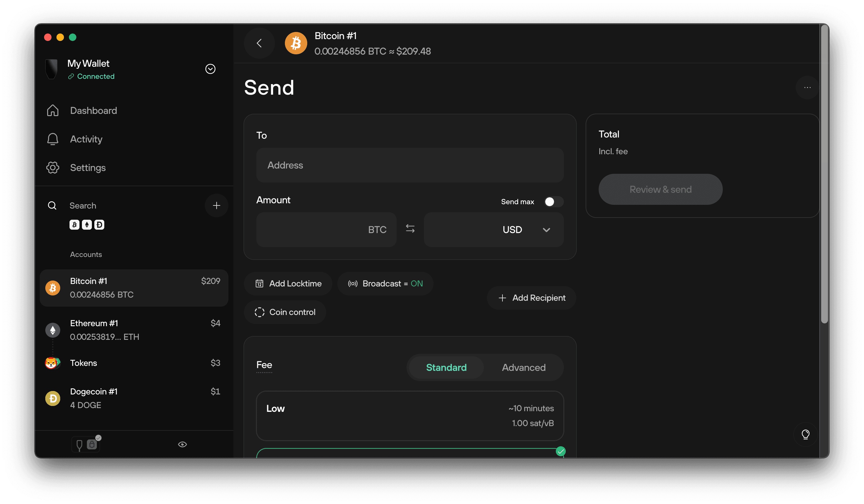Open the USD currency dropdown
This screenshot has height=504, width=864.
pos(547,230)
